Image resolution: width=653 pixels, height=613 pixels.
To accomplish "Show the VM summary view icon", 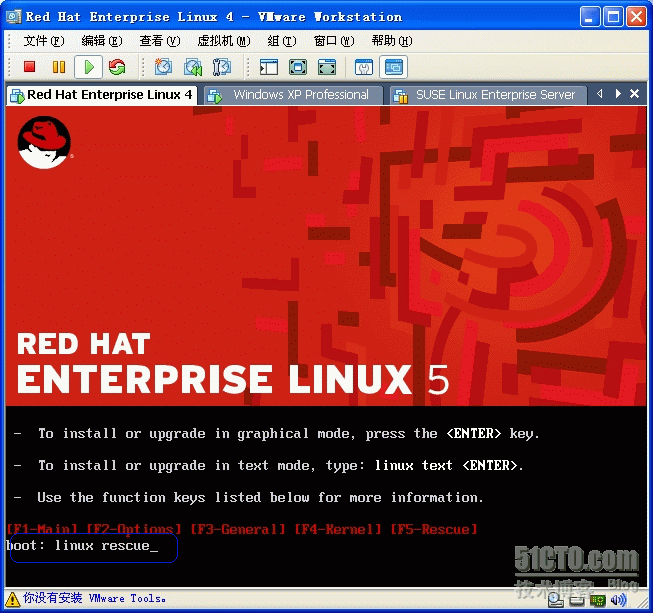I will 364,67.
